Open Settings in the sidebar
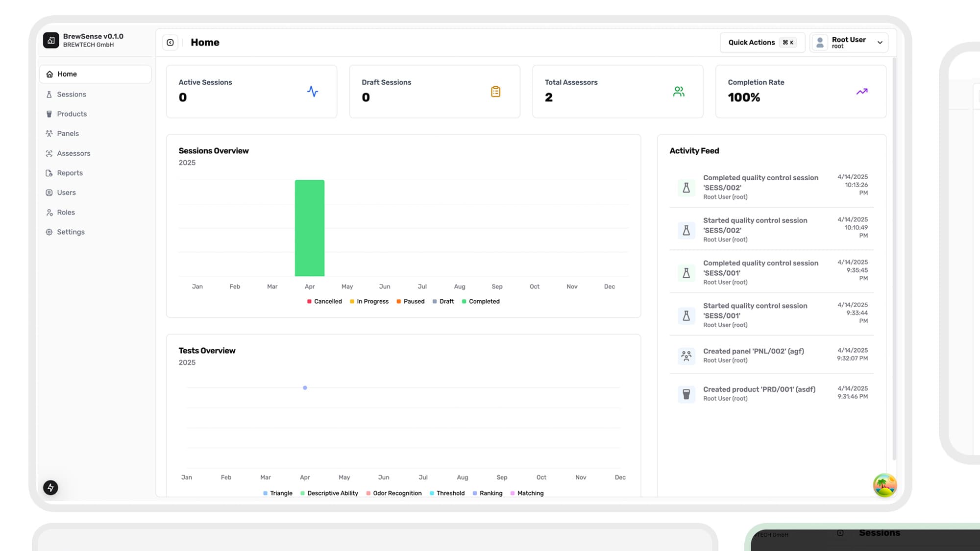Image resolution: width=980 pixels, height=551 pixels. click(95, 232)
